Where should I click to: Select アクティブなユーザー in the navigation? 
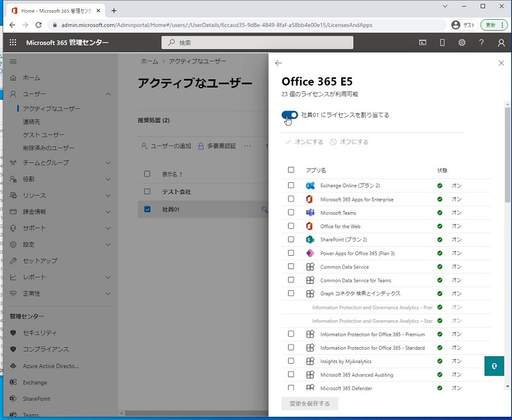click(51, 108)
